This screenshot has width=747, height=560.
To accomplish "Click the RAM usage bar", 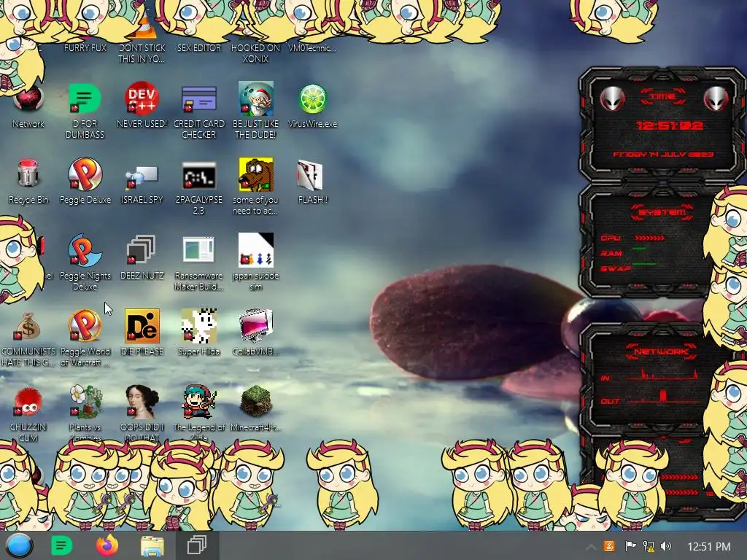I will 639,249.
